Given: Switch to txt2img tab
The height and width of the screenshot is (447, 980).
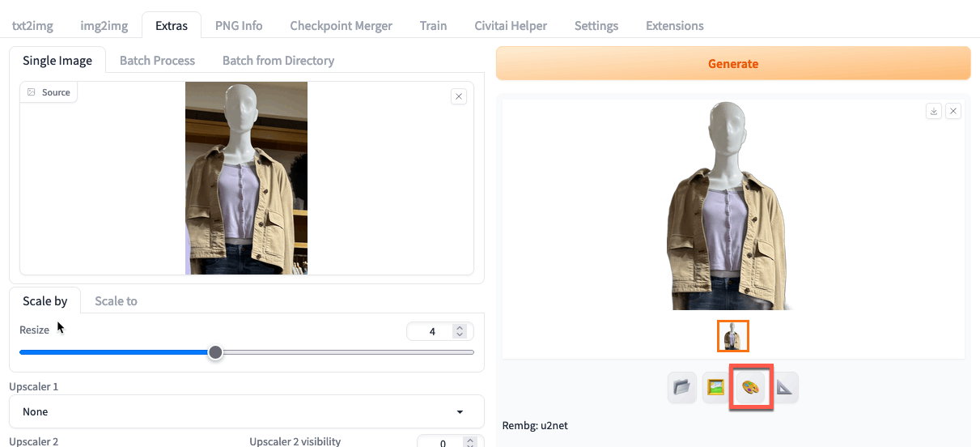Looking at the screenshot, I should pyautogui.click(x=32, y=25).
